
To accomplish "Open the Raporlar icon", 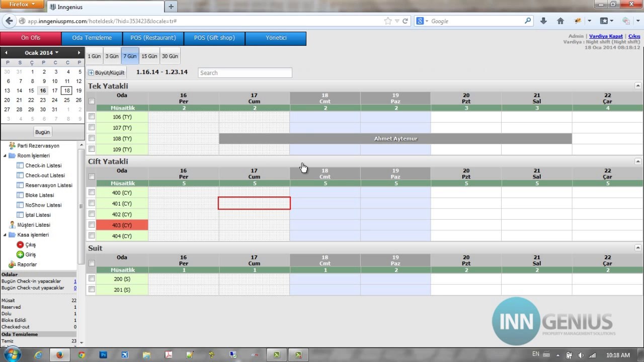I will click(x=12, y=264).
